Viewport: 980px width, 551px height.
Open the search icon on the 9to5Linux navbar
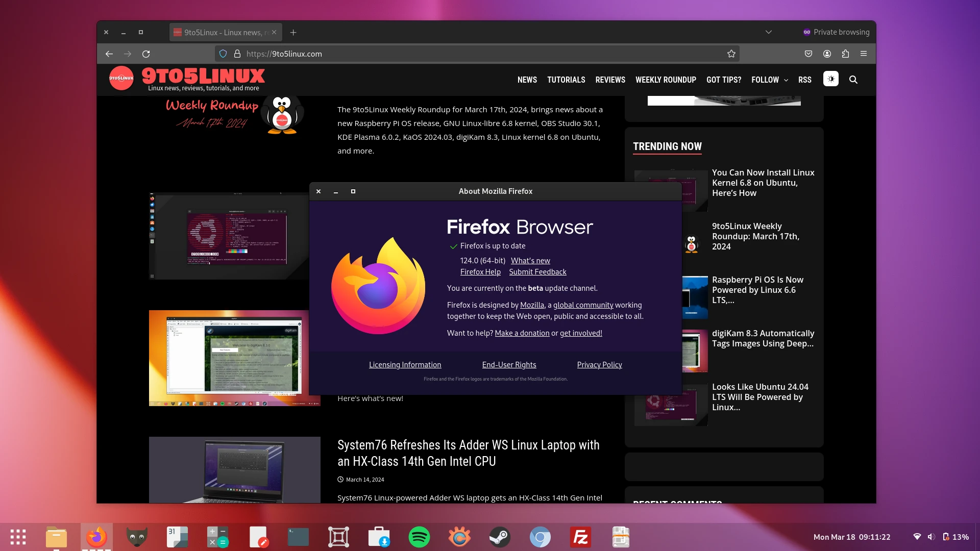coord(853,80)
